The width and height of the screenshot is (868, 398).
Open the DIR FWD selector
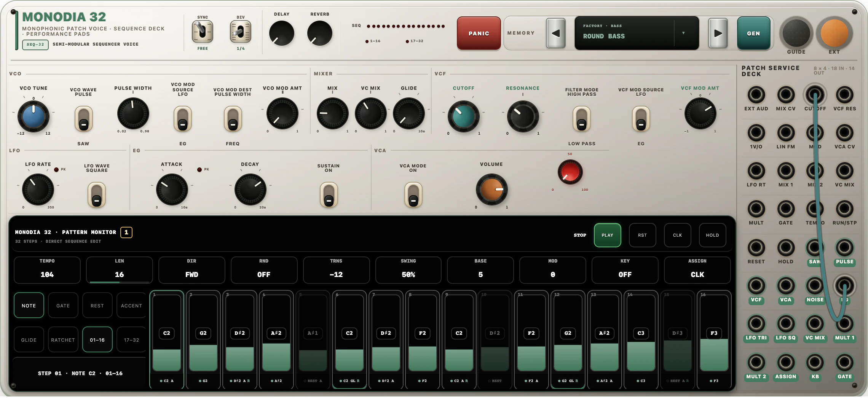tap(191, 270)
